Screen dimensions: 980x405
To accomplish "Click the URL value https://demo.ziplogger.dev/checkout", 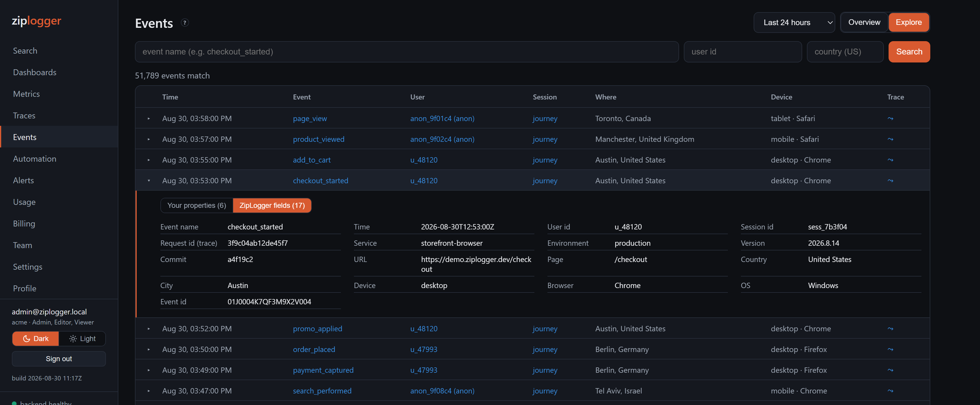I will pos(476,264).
